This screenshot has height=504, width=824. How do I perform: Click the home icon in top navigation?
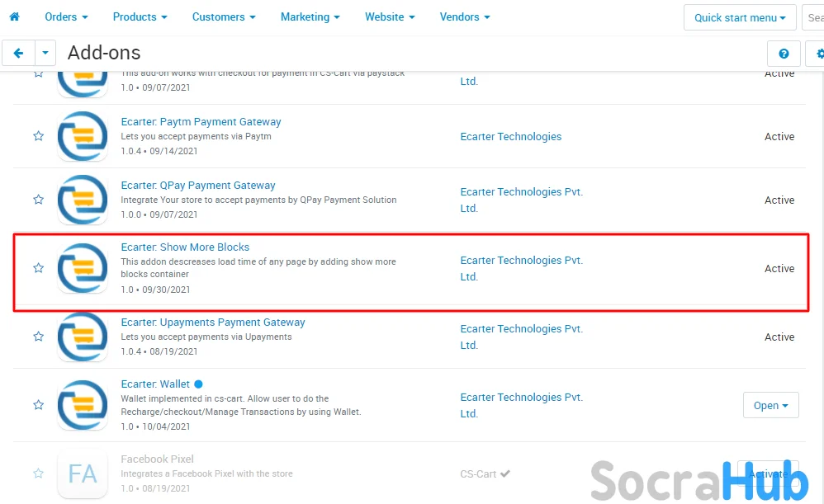point(14,16)
